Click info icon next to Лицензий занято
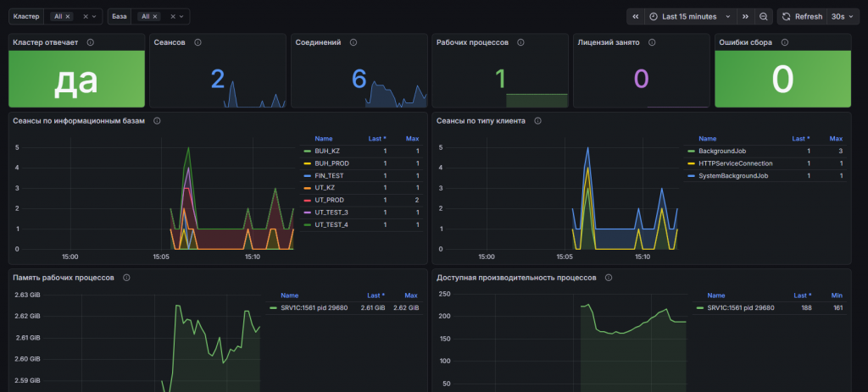The width and height of the screenshot is (868, 392). (x=652, y=42)
